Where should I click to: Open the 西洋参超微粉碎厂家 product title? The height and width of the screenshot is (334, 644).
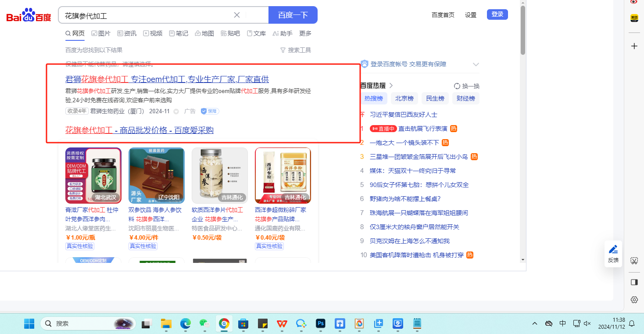(281, 214)
